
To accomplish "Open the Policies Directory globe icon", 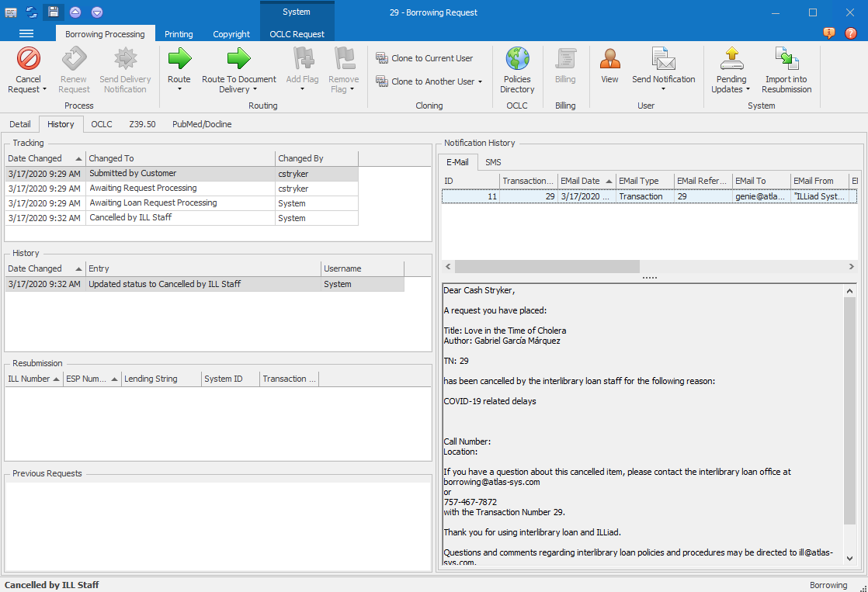I will coord(517,60).
